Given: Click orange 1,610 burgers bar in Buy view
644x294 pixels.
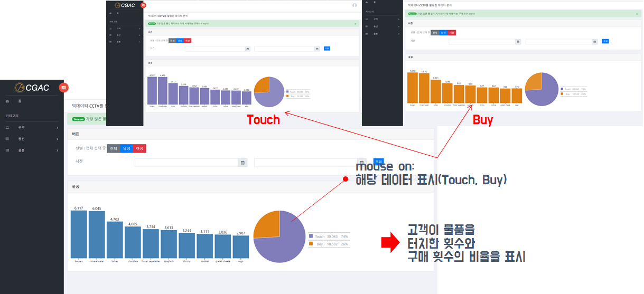Looking at the screenshot, I should click(x=413, y=88).
